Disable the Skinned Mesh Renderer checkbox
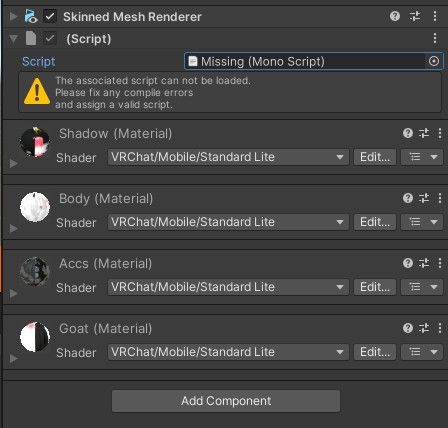Image resolution: width=448 pixels, height=428 pixels. click(x=50, y=16)
